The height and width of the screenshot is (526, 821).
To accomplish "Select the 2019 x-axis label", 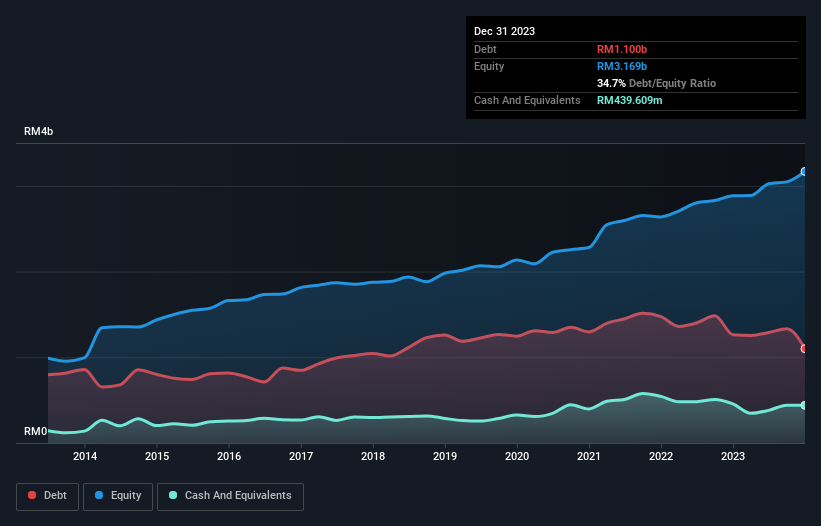I will tap(445, 456).
